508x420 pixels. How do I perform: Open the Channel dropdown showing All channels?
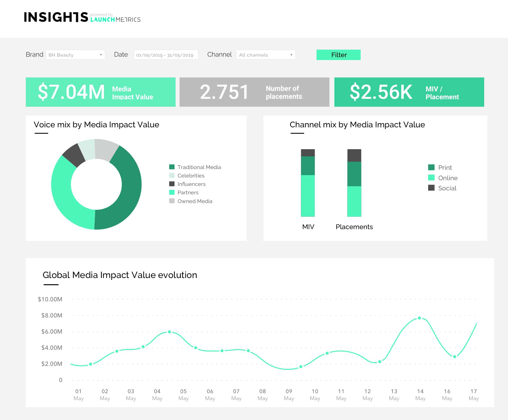click(265, 55)
